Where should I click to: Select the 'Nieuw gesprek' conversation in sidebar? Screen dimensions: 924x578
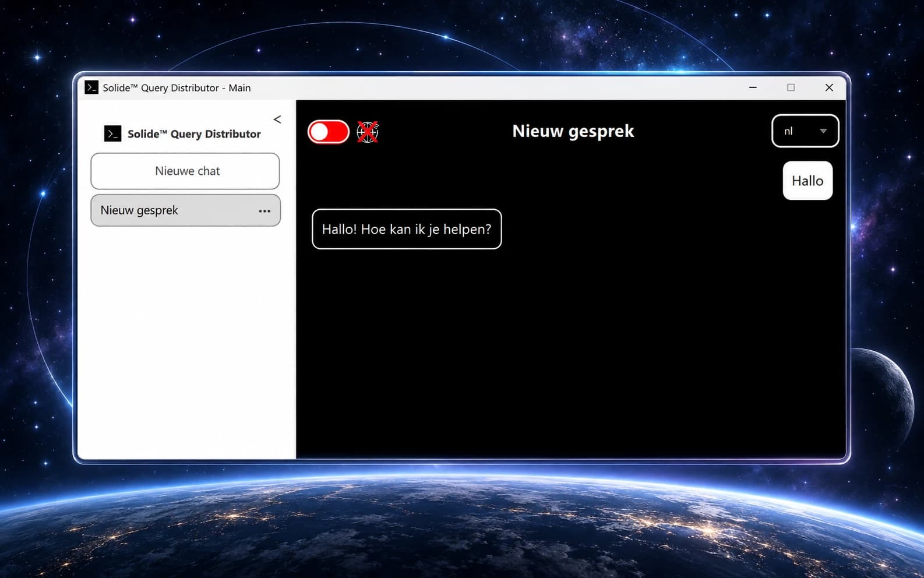pyautogui.click(x=185, y=210)
